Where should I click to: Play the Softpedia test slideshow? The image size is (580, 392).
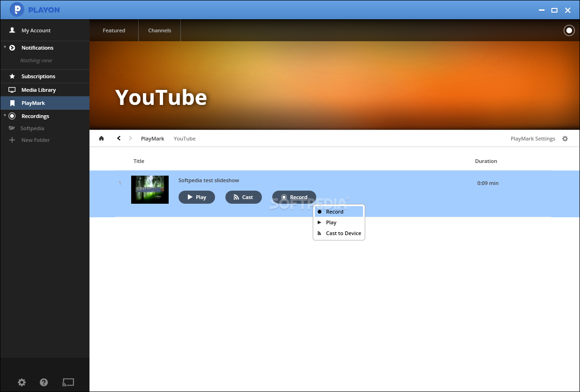pos(197,197)
